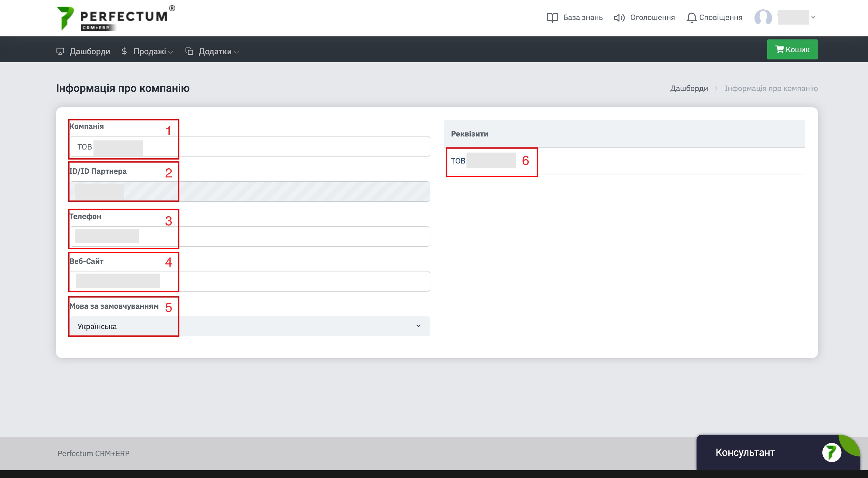Click the dollar icon beside Продажі
This screenshot has height=478, width=868.
(124, 51)
